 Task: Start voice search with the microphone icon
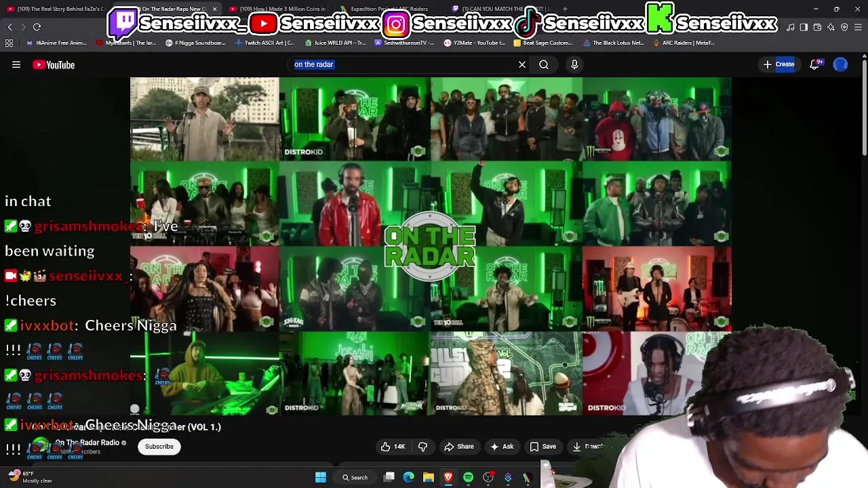[574, 64]
